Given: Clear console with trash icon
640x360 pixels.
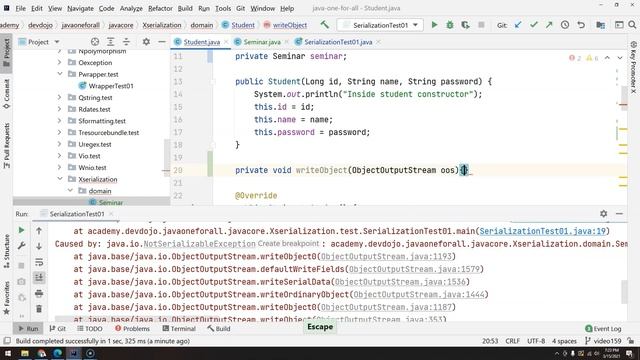Looking at the screenshot, I should (x=39, y=309).
